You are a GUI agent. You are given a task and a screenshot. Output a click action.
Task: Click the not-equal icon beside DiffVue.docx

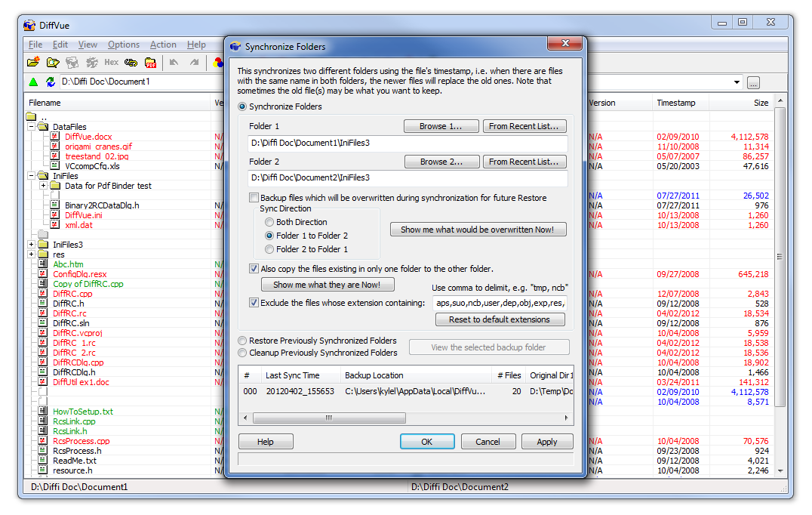pos(55,137)
